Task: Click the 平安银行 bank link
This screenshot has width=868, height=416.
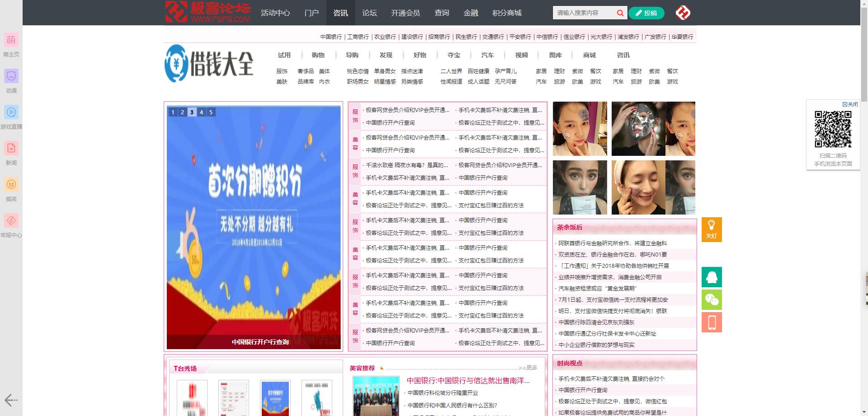Action: coord(520,37)
